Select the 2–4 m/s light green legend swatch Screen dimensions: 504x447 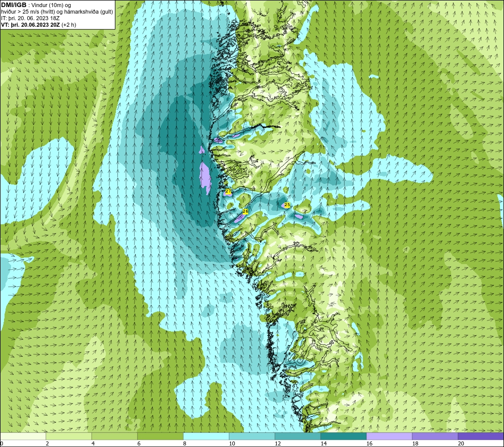pyautogui.click(x=69, y=436)
